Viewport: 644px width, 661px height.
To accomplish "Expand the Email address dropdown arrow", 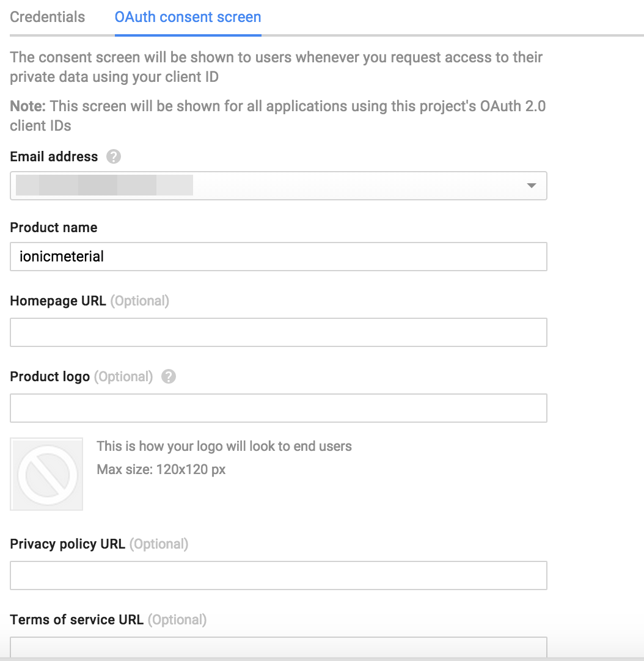I will pos(531,186).
